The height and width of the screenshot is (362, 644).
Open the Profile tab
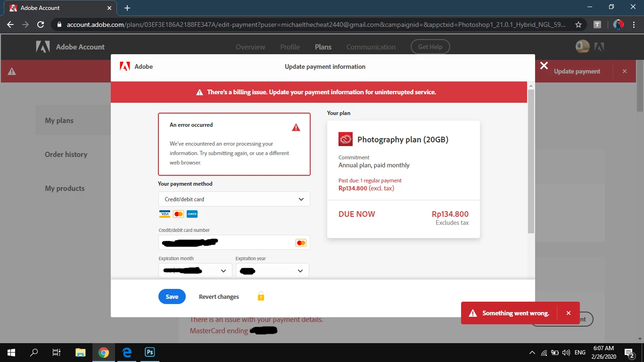(290, 47)
